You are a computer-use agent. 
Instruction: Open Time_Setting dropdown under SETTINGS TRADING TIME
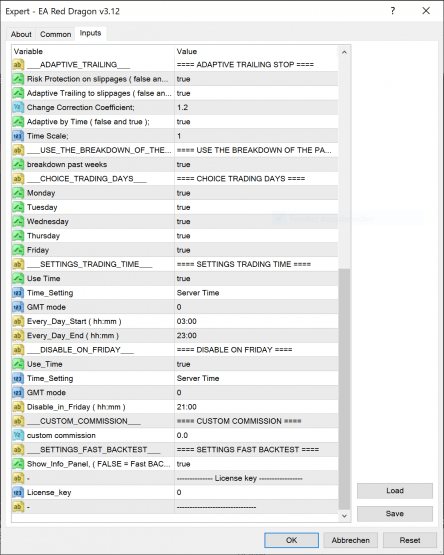(256, 293)
